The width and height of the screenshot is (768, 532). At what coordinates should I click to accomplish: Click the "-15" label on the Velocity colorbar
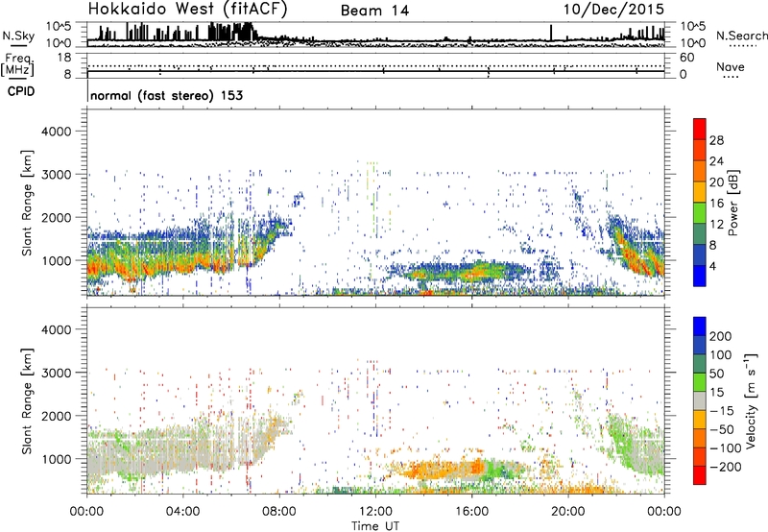click(722, 411)
